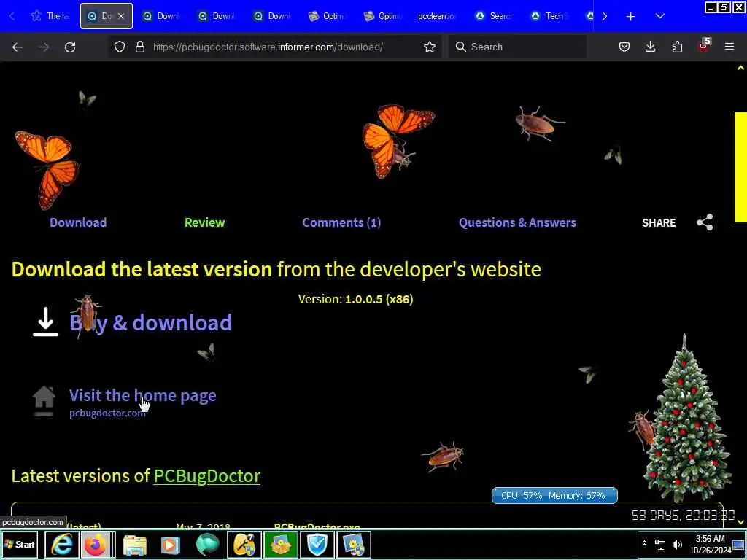Go back using the browser back arrow
The width and height of the screenshot is (747, 560).
(18, 47)
